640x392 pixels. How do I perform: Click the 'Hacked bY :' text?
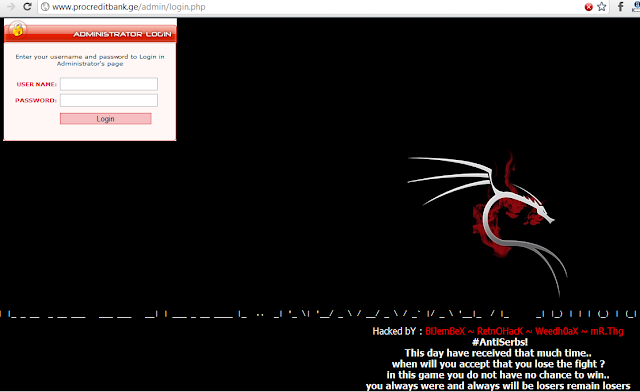pyautogui.click(x=397, y=331)
